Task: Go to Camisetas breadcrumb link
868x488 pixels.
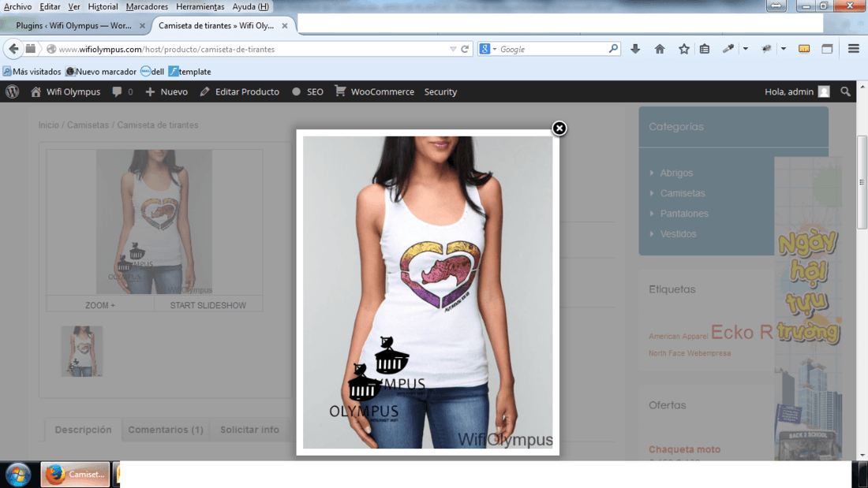Action: tap(88, 125)
